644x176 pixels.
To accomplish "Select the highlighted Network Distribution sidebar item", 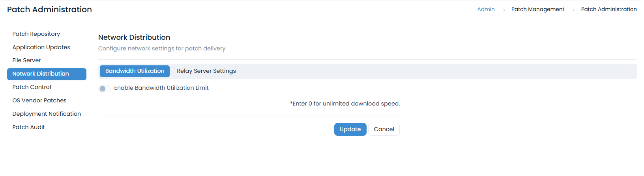I will [47, 74].
